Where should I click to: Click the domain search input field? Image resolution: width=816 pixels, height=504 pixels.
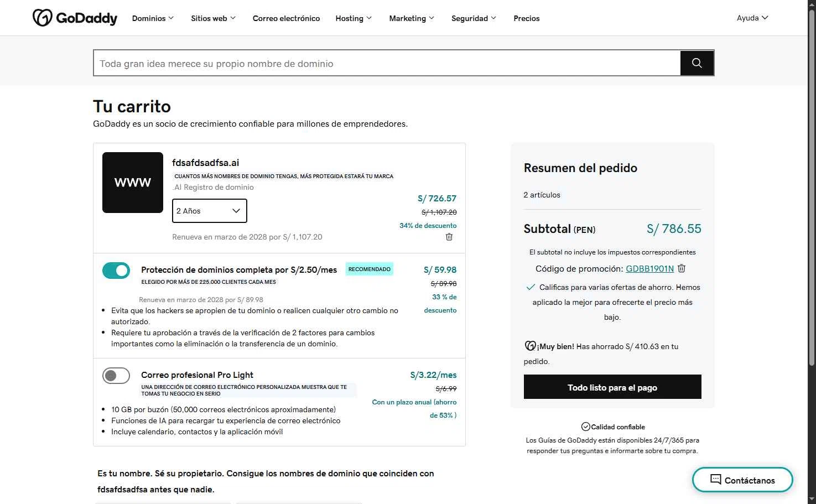(x=387, y=63)
